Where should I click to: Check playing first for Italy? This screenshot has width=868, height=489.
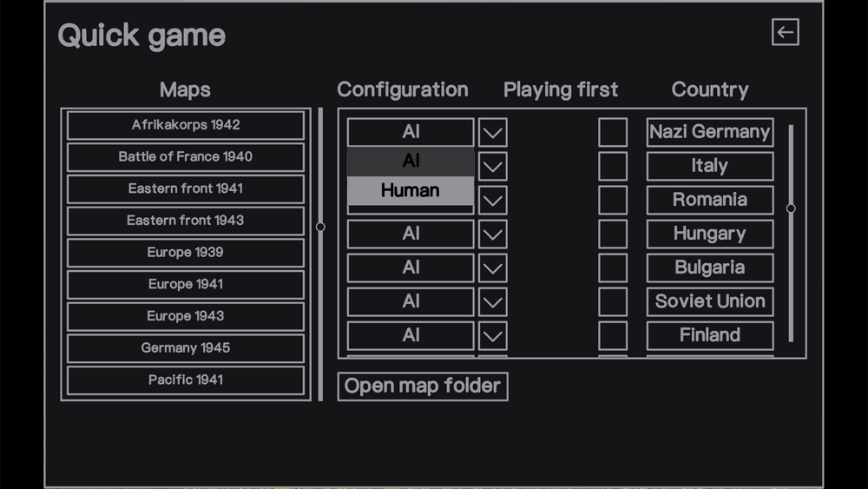pyautogui.click(x=613, y=166)
